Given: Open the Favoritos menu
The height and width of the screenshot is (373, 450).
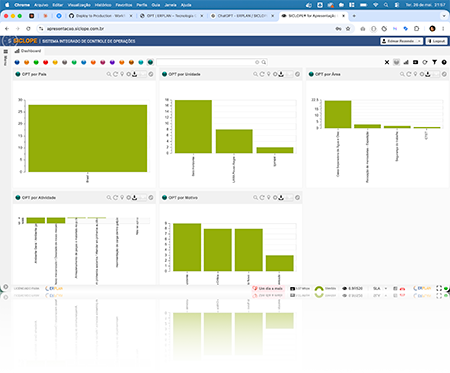Looking at the screenshot, I should coord(124,5).
